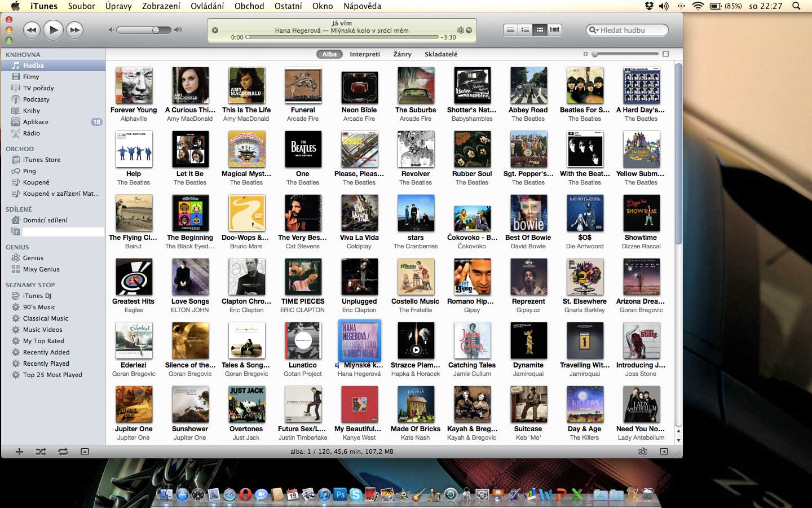
Task: Select the Best Of Bowie album cover
Action: 528,213
